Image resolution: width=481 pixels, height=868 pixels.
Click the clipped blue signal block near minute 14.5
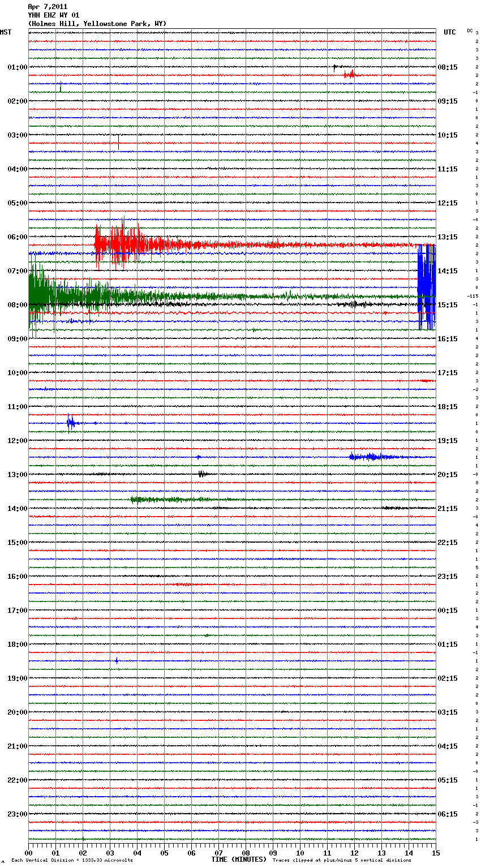click(427, 287)
